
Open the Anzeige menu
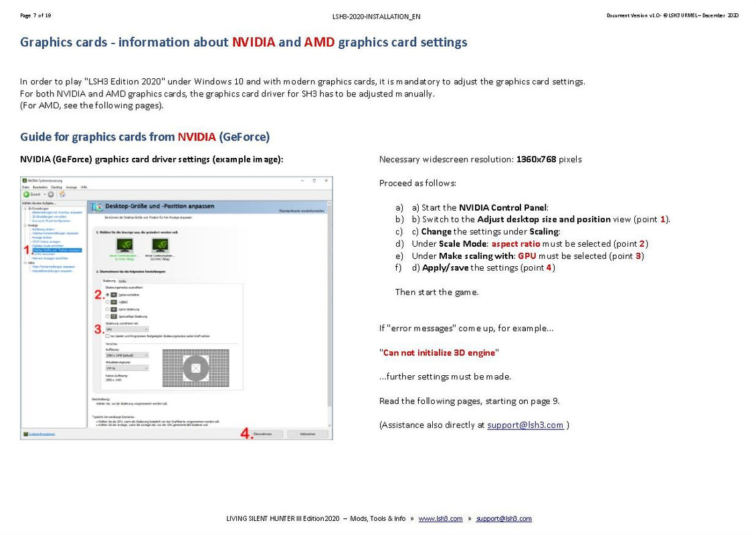pos(72,187)
